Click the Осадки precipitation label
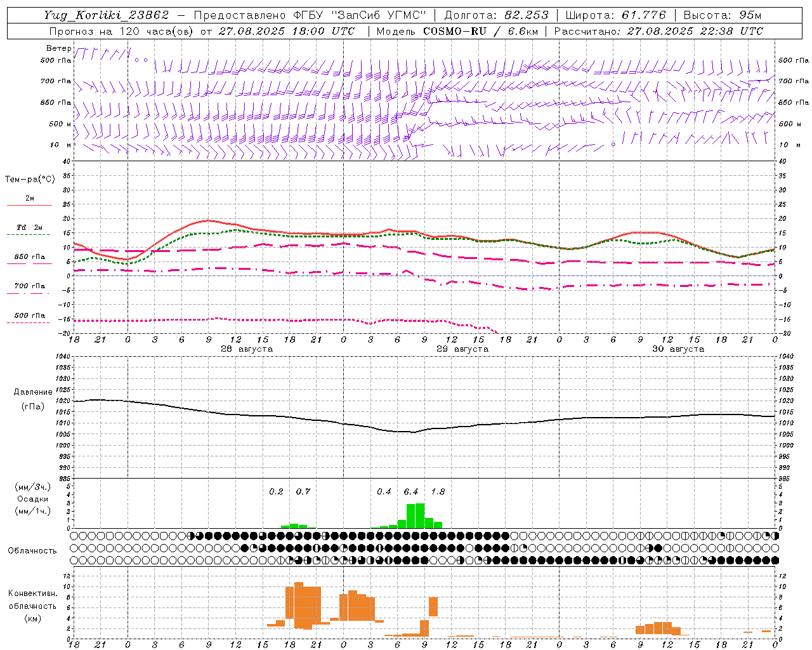 point(33,499)
